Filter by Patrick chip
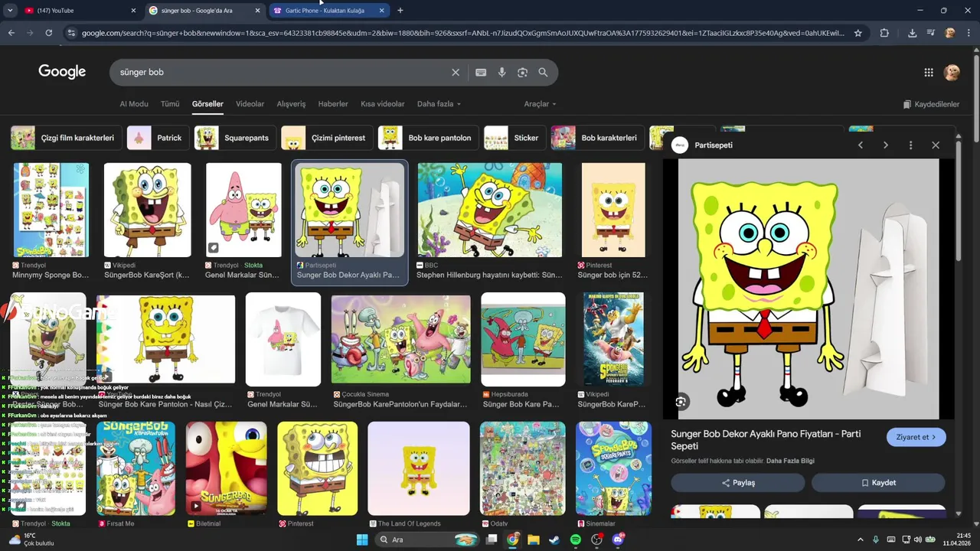The height and width of the screenshot is (551, 980). tap(158, 138)
